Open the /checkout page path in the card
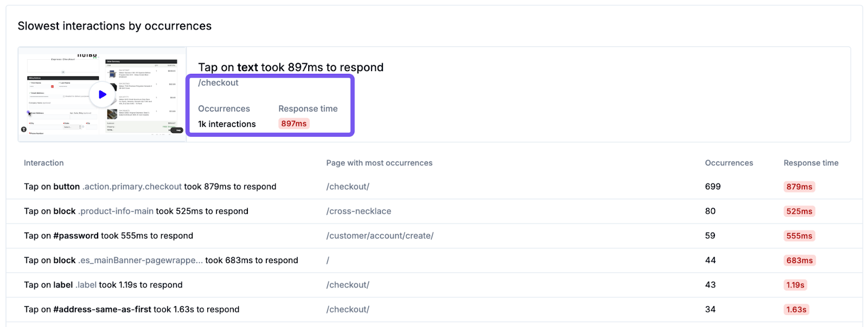 (x=218, y=82)
